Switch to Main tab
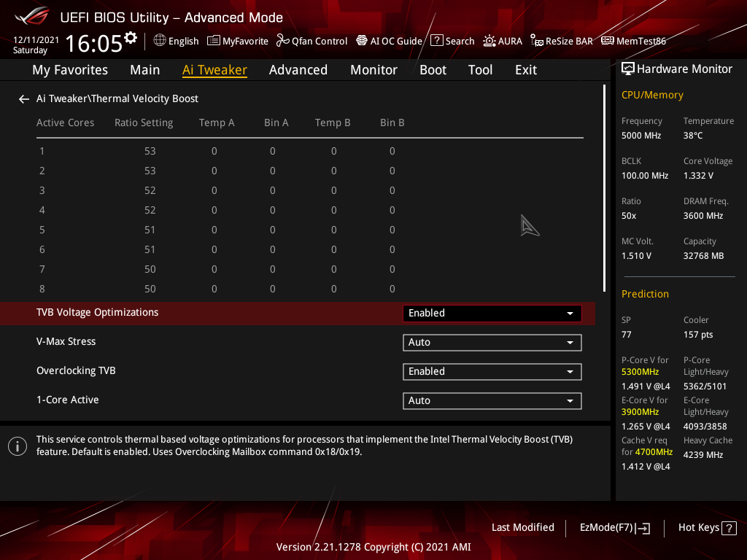Viewport: 747px width, 560px height. [145, 70]
